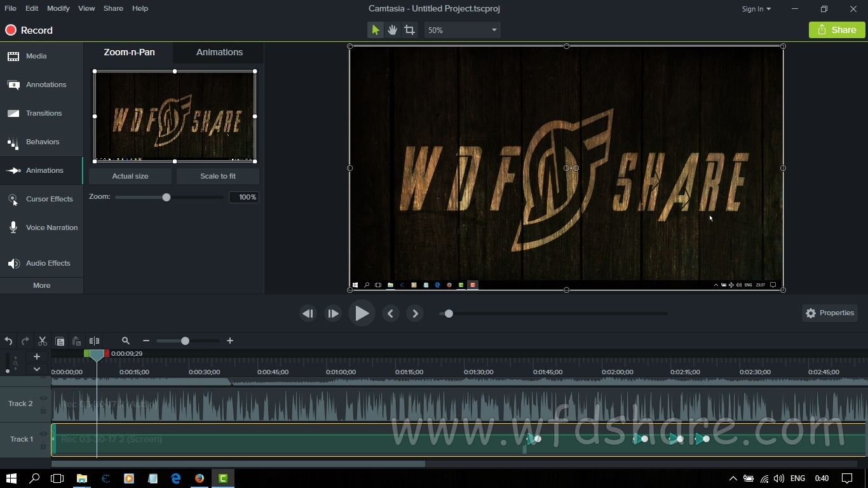Toggle lock on Track 2
The height and width of the screenshot is (488, 868).
point(43,410)
